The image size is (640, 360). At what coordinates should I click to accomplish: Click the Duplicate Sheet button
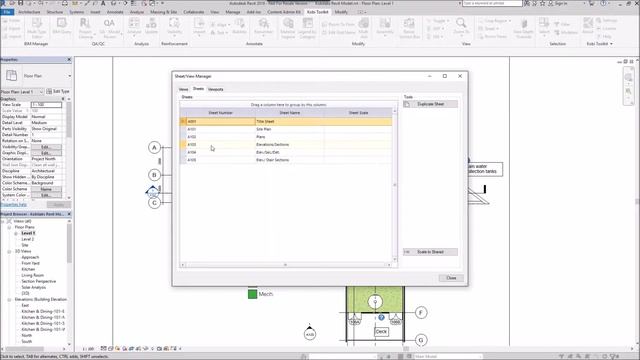click(x=430, y=104)
